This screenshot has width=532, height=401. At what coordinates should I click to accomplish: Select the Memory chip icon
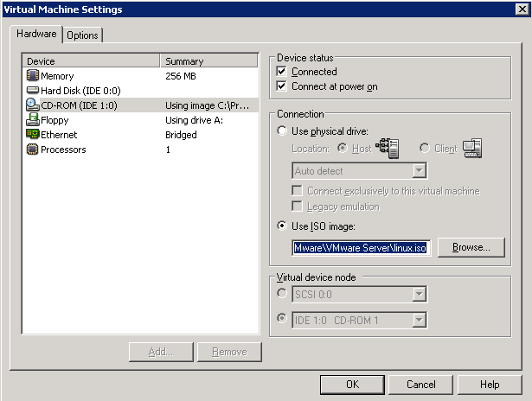33,75
